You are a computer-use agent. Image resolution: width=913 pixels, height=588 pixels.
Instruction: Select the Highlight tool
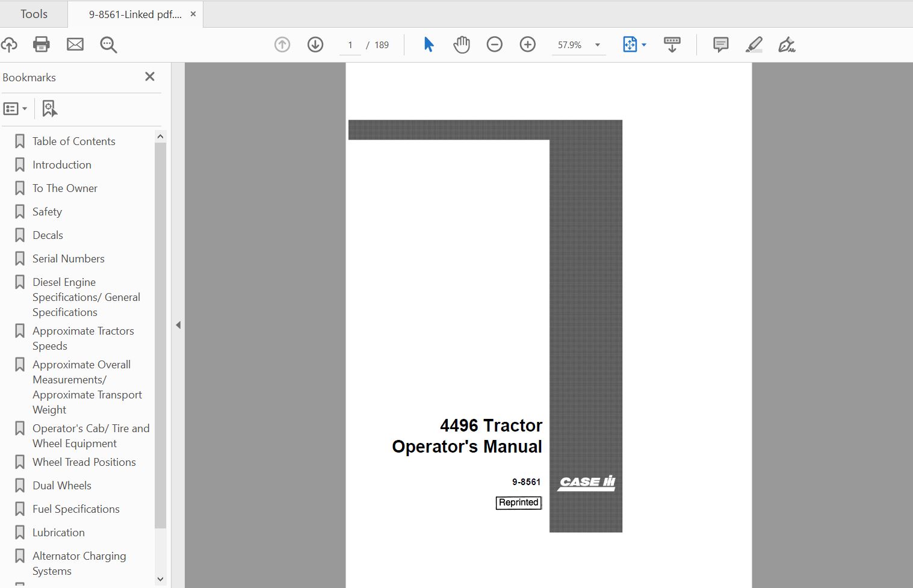click(x=754, y=44)
